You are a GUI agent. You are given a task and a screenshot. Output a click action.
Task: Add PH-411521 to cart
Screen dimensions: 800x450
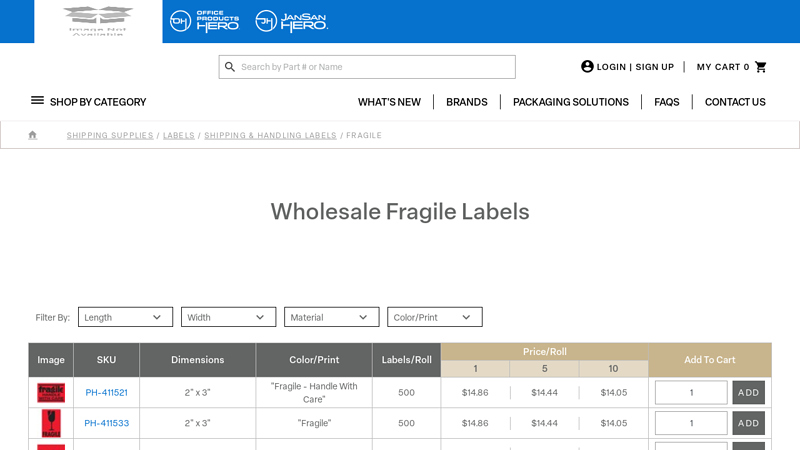pyautogui.click(x=748, y=392)
